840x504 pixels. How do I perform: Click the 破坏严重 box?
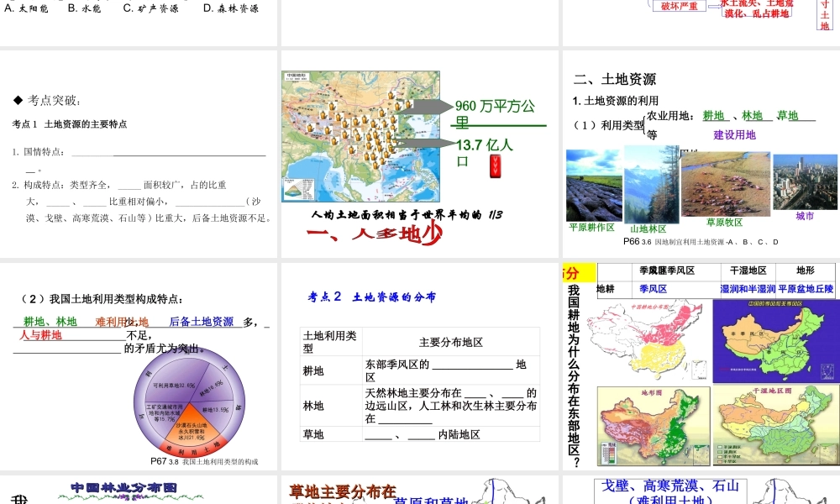coord(680,6)
